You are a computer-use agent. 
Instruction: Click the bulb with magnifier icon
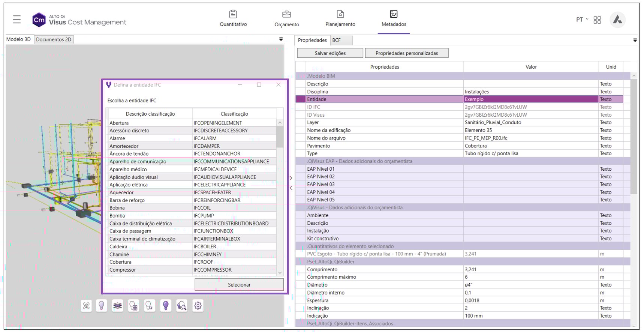tap(182, 306)
